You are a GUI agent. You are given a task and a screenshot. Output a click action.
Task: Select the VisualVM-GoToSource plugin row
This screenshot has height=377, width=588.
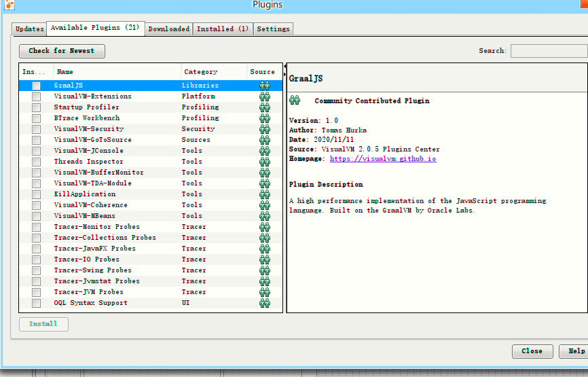click(x=151, y=140)
